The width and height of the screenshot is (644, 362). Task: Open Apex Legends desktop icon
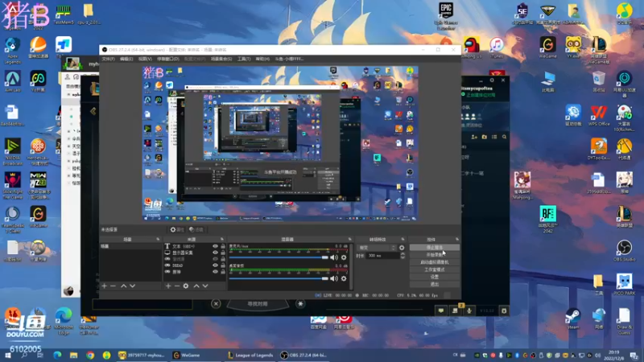pos(12,51)
